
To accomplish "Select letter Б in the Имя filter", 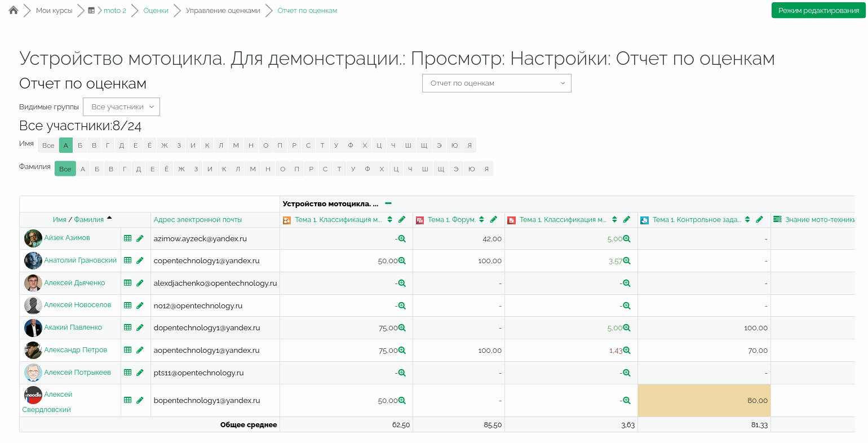I will 80,145.
